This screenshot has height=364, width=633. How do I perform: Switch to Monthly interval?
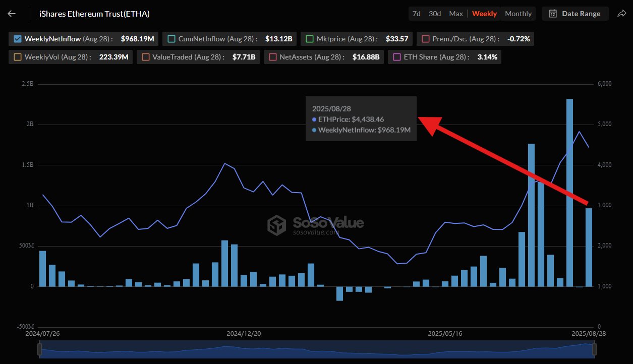point(518,14)
